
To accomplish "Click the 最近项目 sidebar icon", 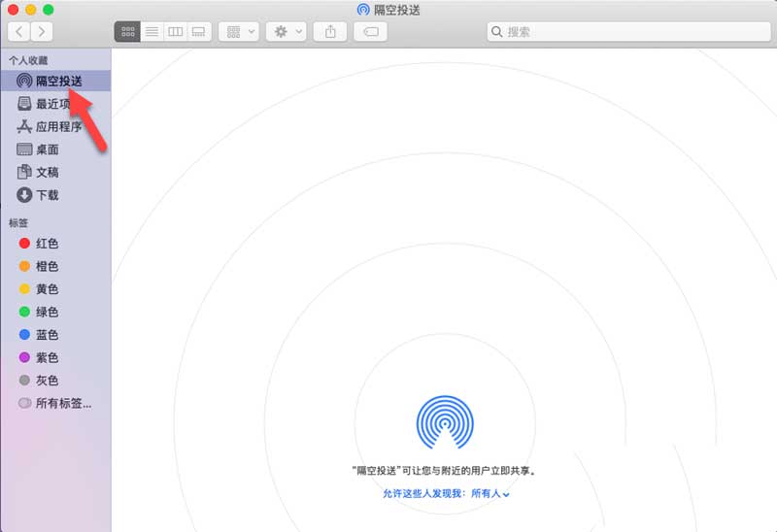I will point(24,104).
